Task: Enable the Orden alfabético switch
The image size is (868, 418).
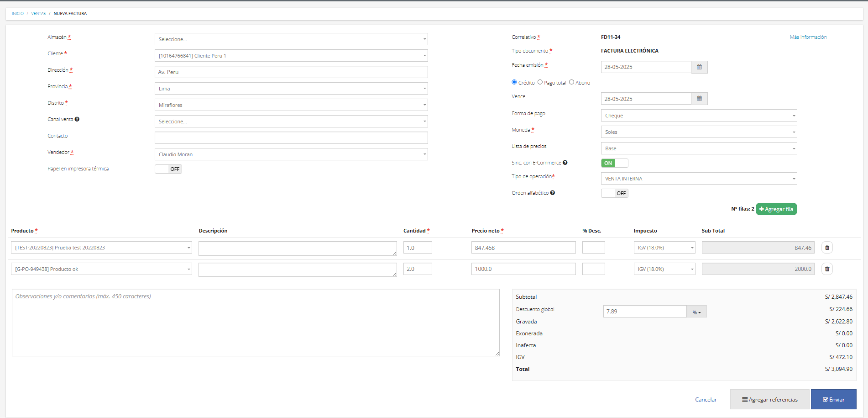Action: tap(614, 193)
